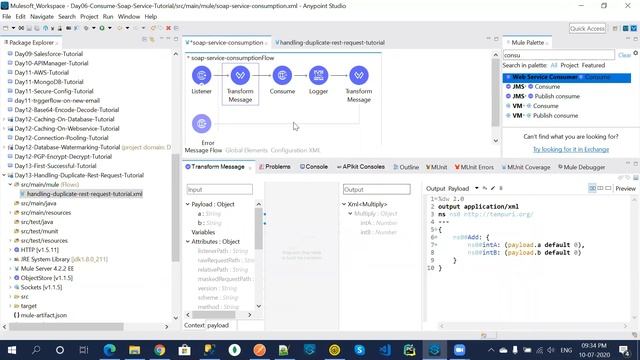Collapse the Xml<Multiply> output node

(x=344, y=204)
